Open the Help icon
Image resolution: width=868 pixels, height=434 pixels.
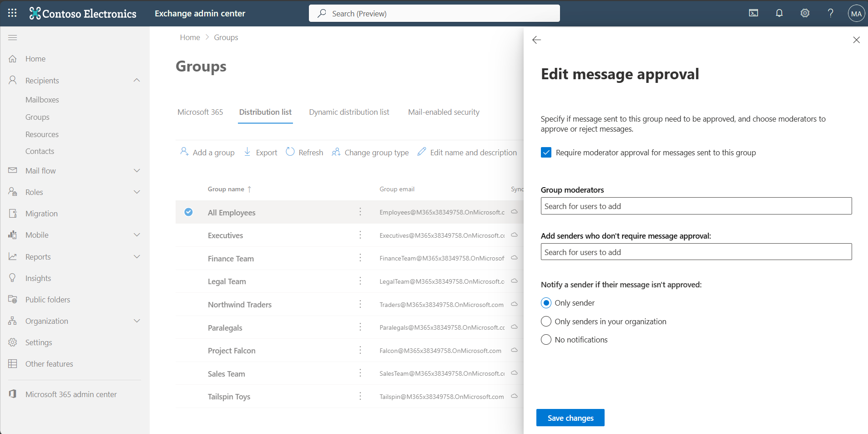830,13
